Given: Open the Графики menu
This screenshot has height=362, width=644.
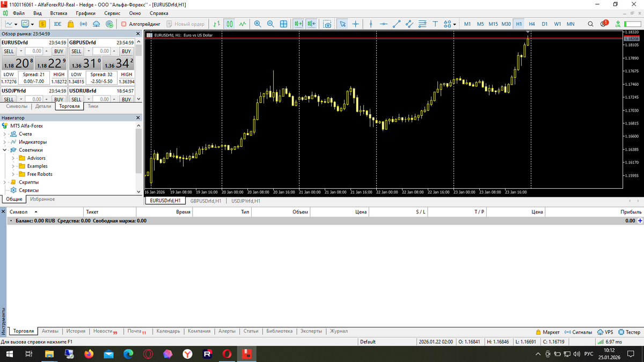Looking at the screenshot, I should (86, 13).
